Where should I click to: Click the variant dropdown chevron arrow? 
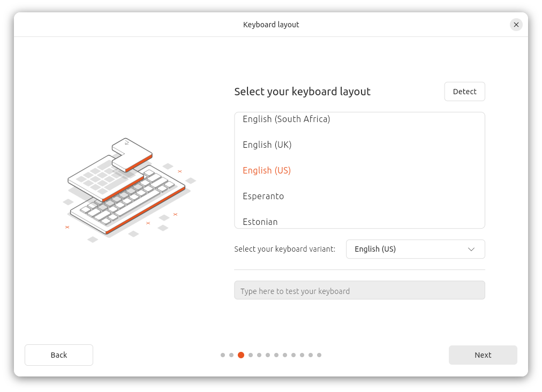471,249
